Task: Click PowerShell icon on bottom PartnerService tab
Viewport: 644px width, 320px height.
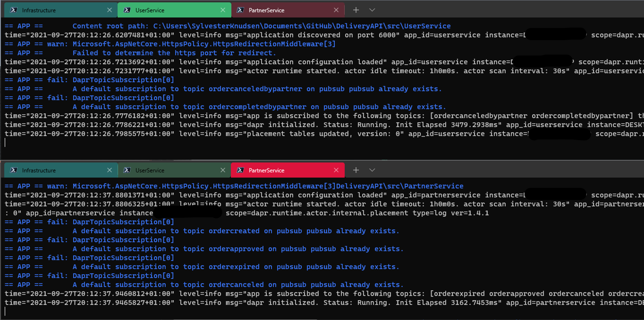Action: [x=240, y=170]
